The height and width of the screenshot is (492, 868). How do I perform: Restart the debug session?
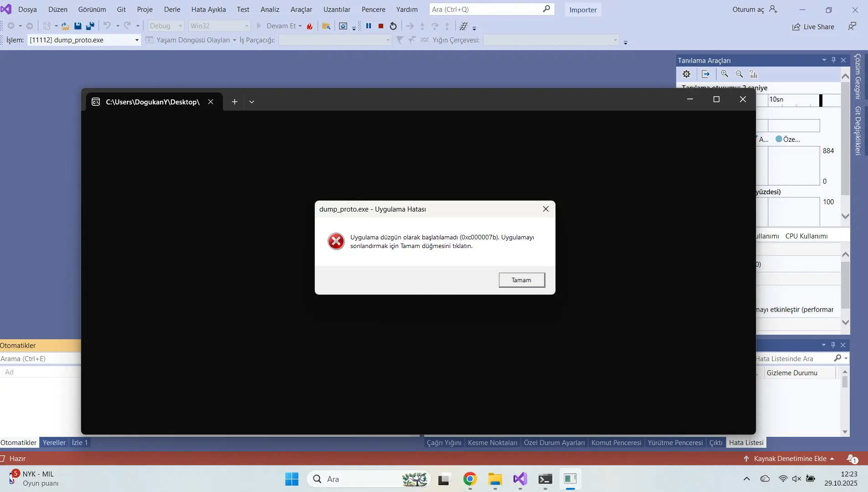tap(393, 26)
